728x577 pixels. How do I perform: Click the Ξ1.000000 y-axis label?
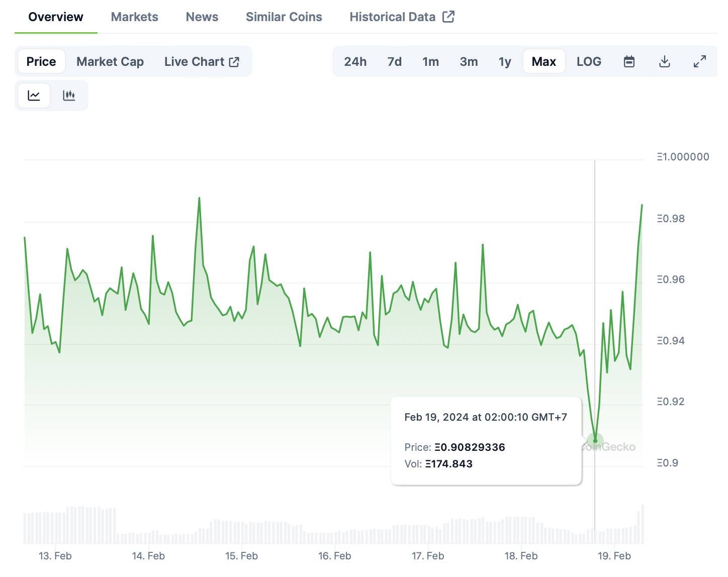click(x=683, y=157)
